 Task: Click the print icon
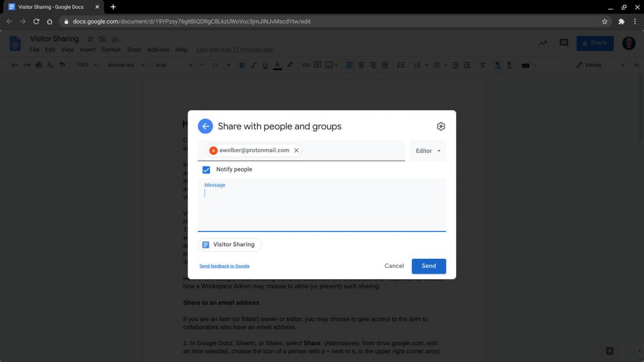point(38,65)
